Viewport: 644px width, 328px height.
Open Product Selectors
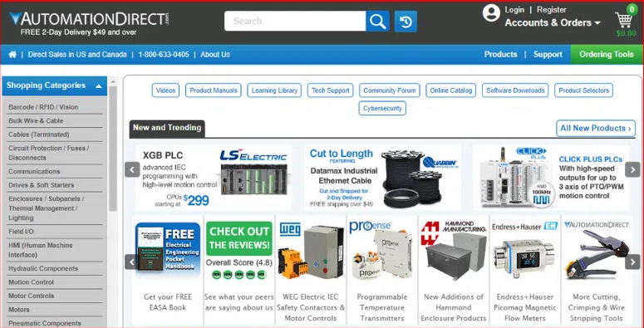click(583, 91)
